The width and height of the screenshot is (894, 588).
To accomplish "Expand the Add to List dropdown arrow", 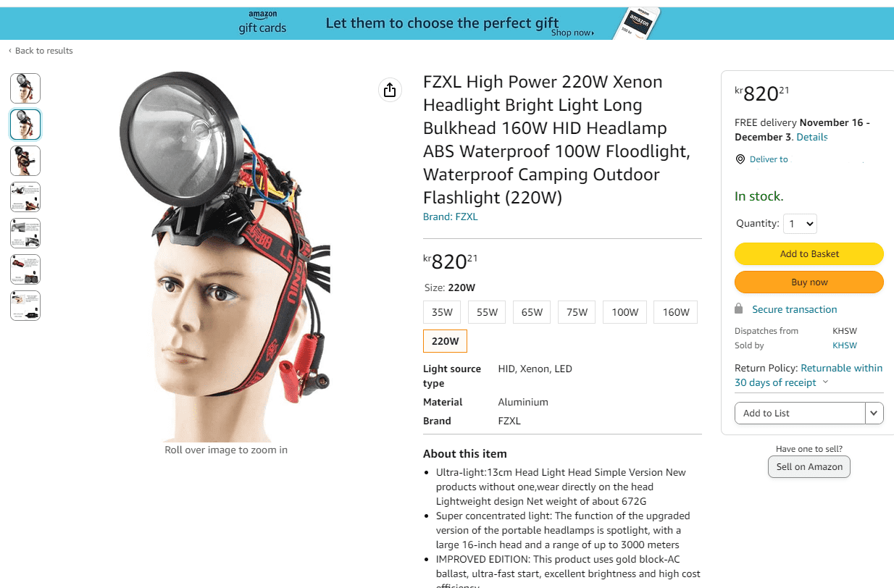I will (x=874, y=413).
